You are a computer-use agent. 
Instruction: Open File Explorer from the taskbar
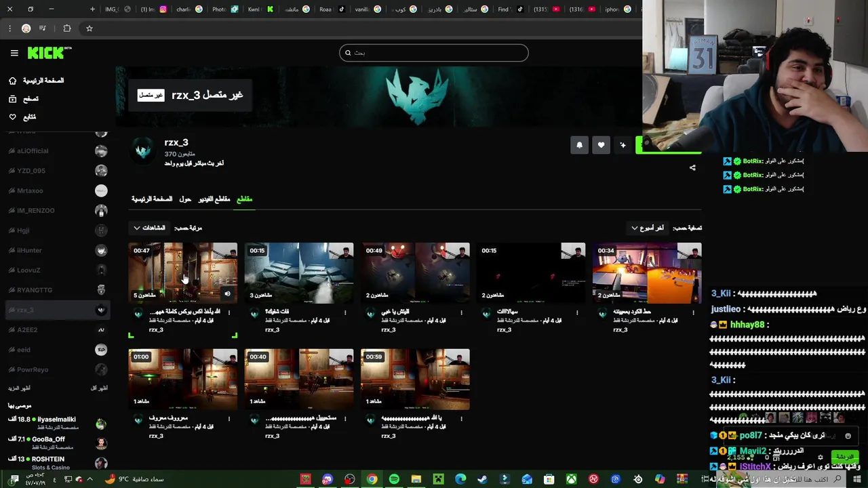pos(416,479)
